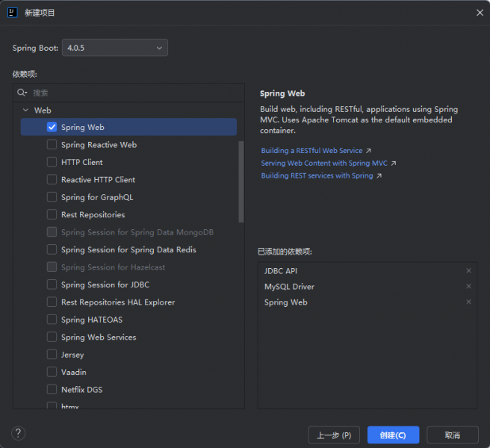This screenshot has height=448, width=490.
Task: Check Spring Session for Spring Data Redis
Action: click(52, 249)
